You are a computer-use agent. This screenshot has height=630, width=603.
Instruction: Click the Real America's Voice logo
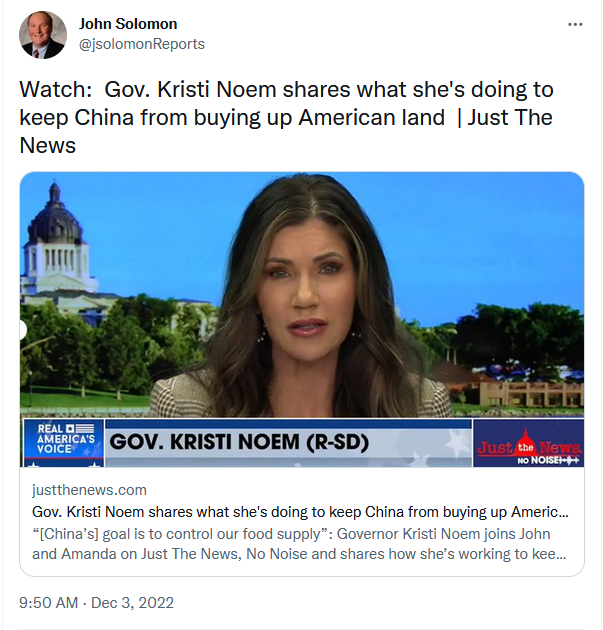tap(63, 442)
